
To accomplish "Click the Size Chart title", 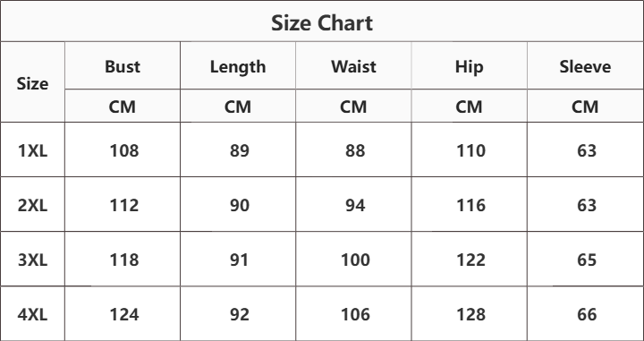I will coord(322,22).
